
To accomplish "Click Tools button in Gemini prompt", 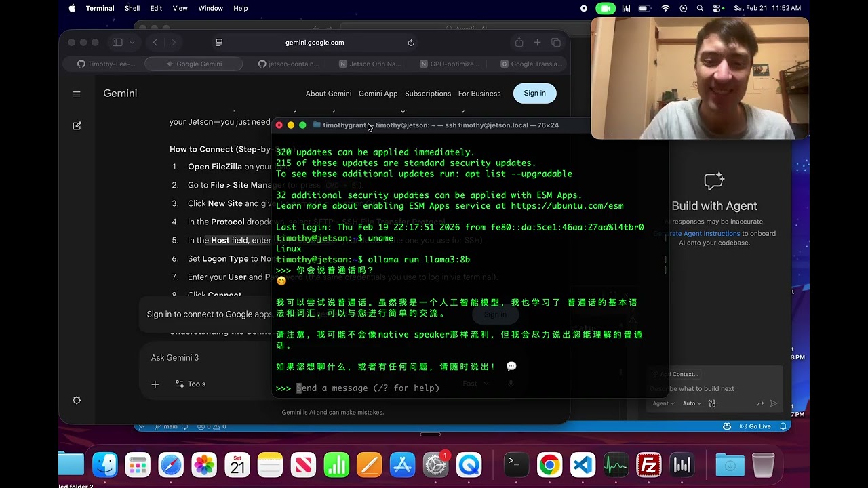I will (191, 384).
